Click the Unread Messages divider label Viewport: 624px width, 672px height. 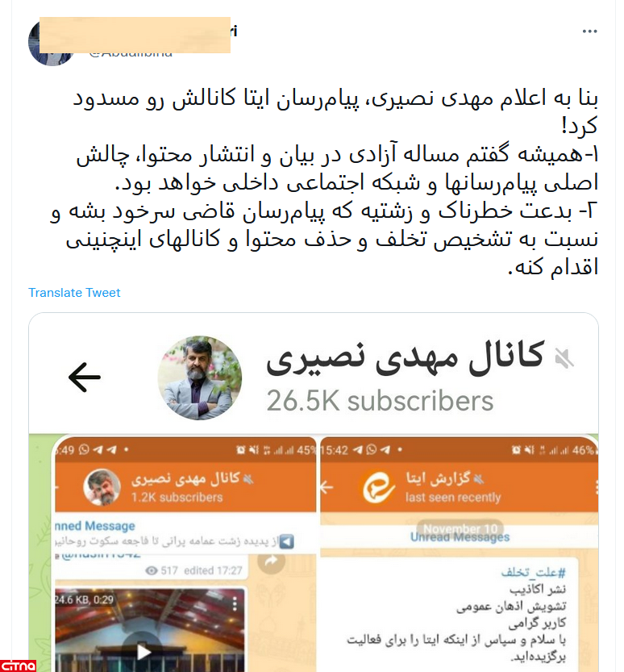[x=460, y=537]
